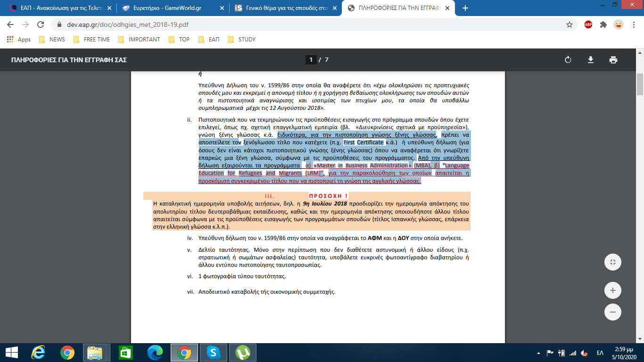
Task: Zoom out of the PDF
Action: pyautogui.click(x=613, y=312)
